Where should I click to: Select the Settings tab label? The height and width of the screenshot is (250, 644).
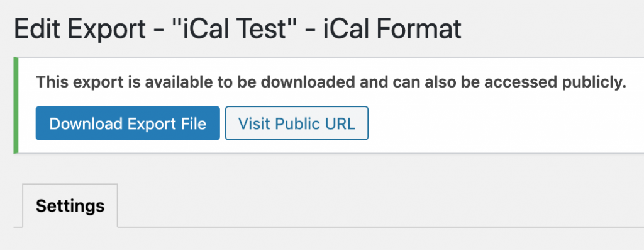(x=70, y=205)
